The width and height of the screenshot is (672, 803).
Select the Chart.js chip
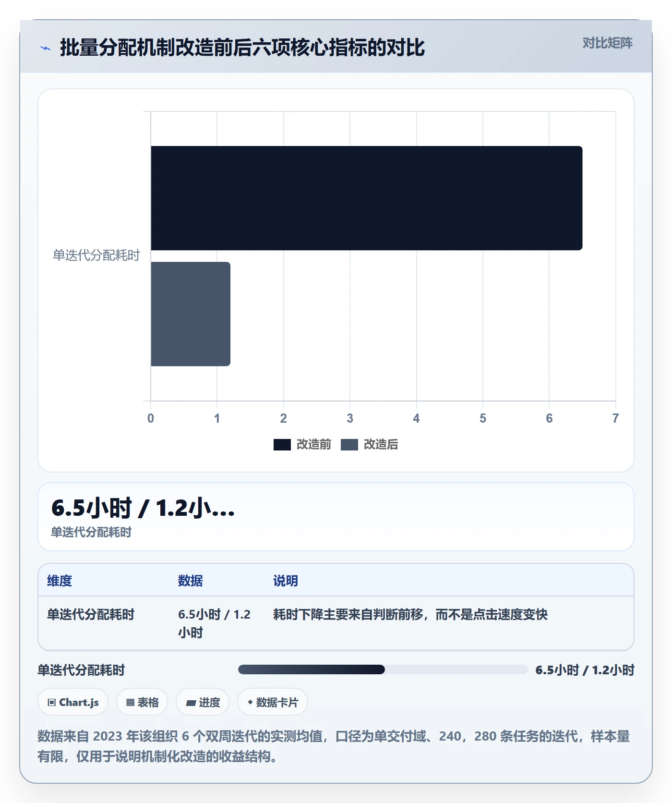[73, 702]
